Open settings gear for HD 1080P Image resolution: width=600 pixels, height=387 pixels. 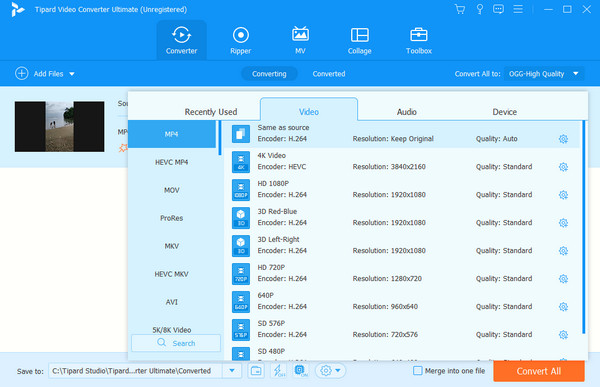coord(563,195)
